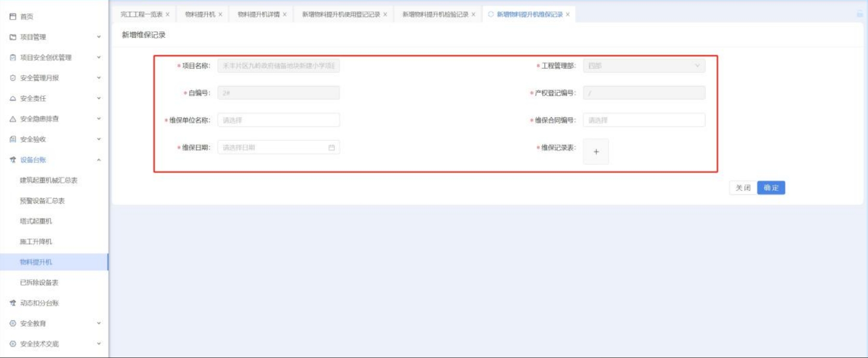Collapse the 设备台账 menu section

click(x=99, y=160)
